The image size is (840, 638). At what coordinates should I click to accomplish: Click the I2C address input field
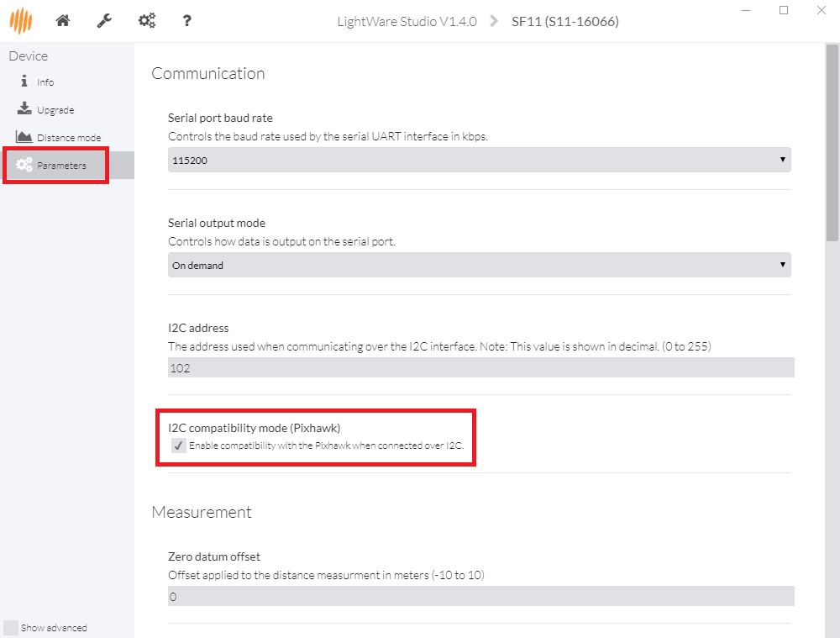tap(480, 368)
